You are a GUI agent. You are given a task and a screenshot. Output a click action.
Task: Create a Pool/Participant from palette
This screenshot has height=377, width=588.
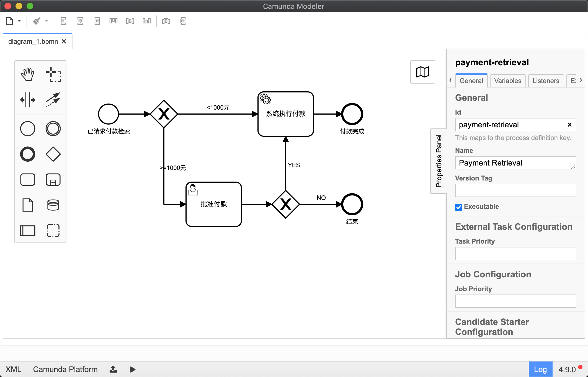(28, 230)
